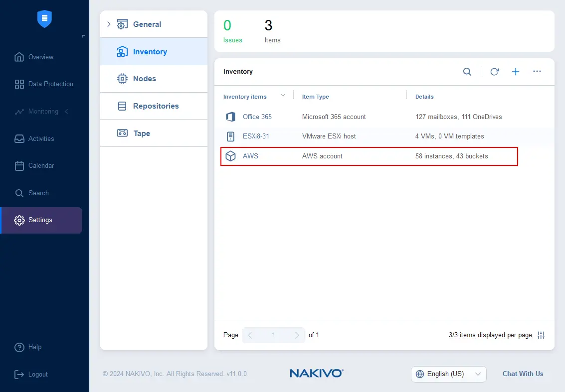Refresh the inventory list

click(x=494, y=72)
